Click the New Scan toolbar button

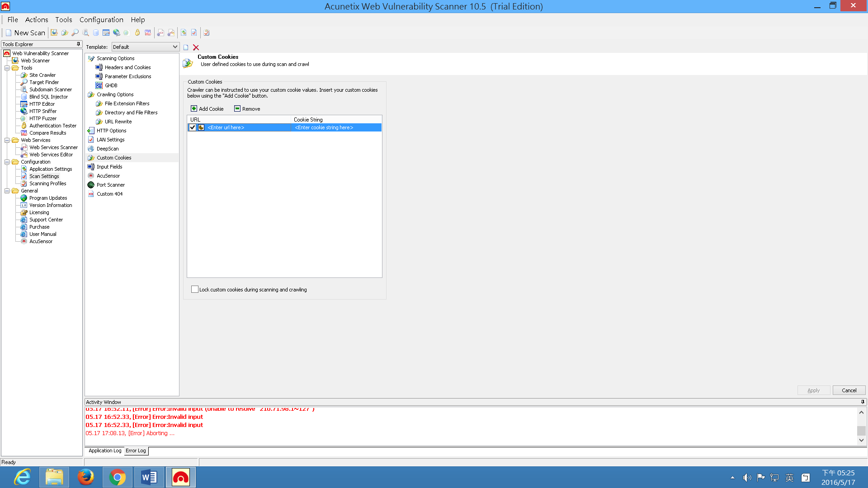pos(25,33)
